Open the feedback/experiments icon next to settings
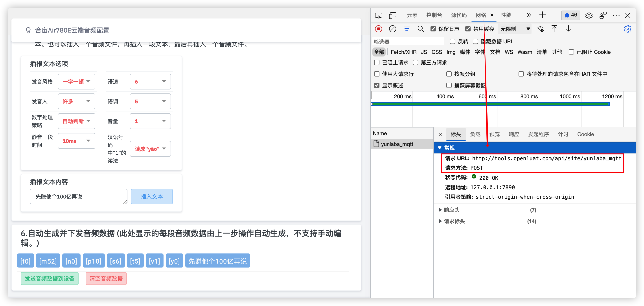The height and width of the screenshot is (306, 644). (603, 15)
